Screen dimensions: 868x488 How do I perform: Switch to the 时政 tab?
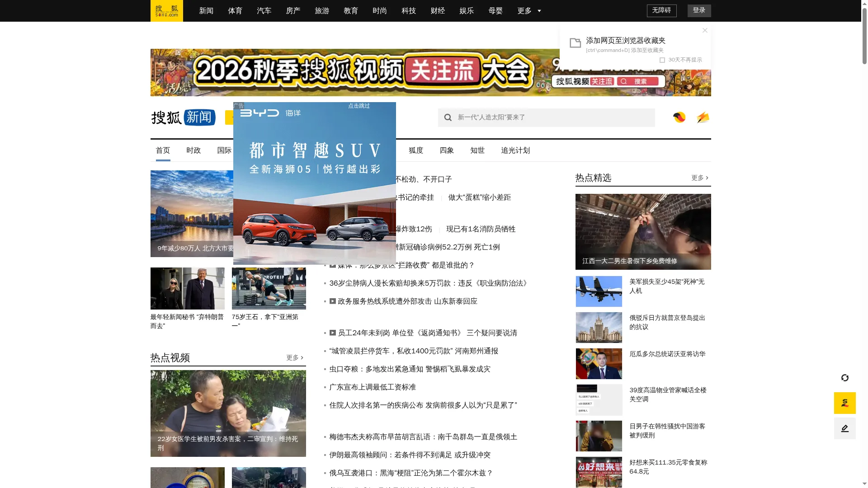(193, 150)
